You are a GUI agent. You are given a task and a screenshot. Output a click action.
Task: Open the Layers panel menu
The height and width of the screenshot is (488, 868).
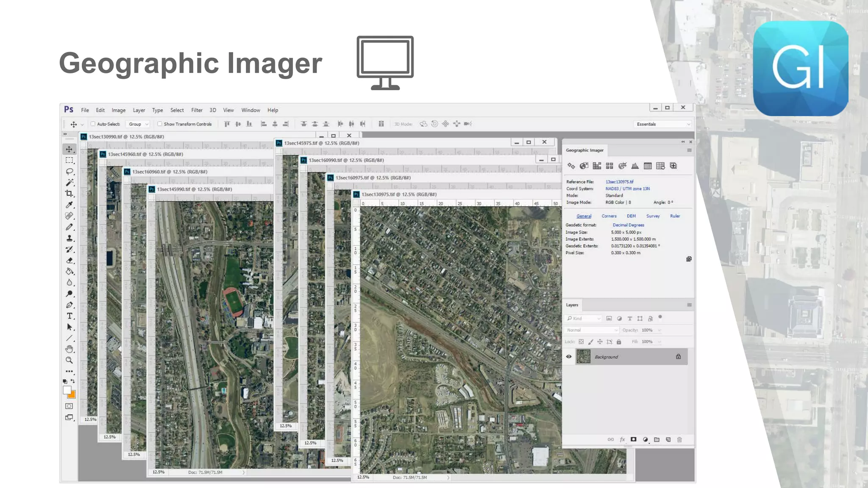(x=689, y=305)
